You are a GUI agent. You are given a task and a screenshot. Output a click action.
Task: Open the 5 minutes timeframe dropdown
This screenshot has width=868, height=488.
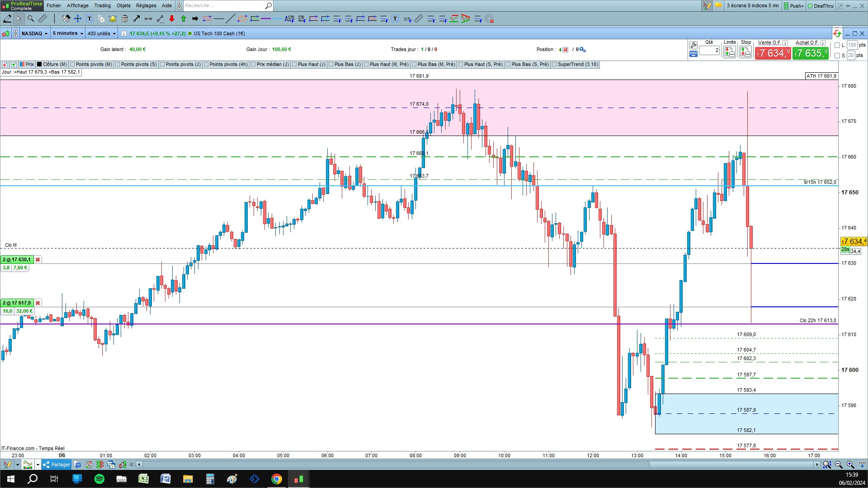coord(68,33)
